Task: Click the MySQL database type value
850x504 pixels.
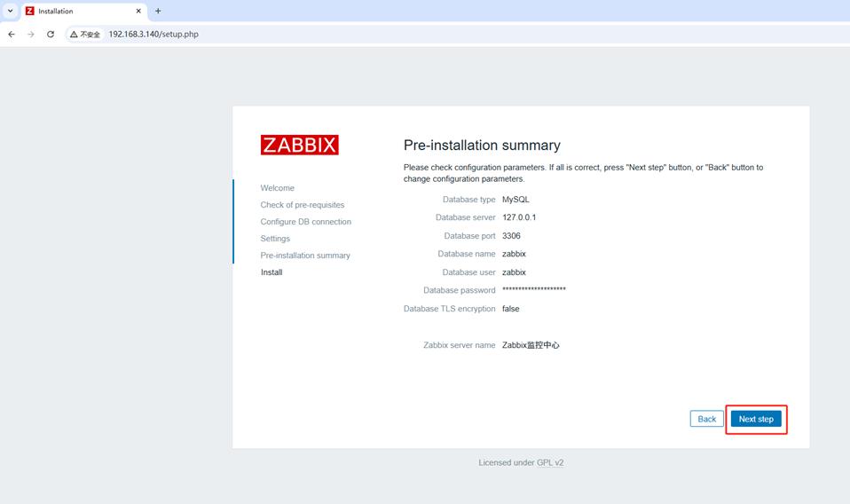Action: (x=516, y=200)
